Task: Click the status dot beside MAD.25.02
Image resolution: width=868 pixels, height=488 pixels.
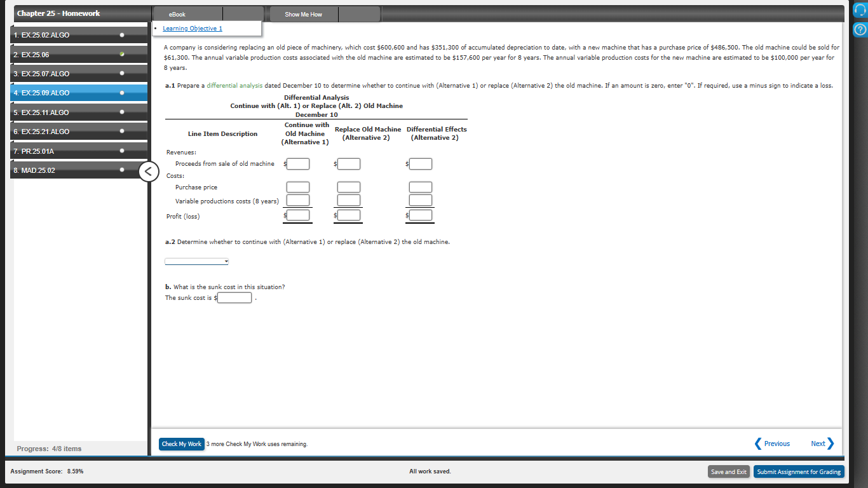Action: click(121, 170)
